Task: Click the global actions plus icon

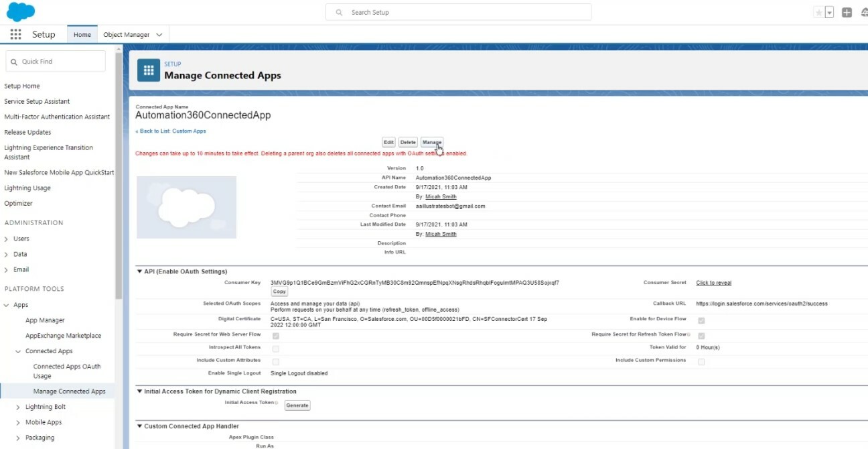Action: tap(847, 13)
